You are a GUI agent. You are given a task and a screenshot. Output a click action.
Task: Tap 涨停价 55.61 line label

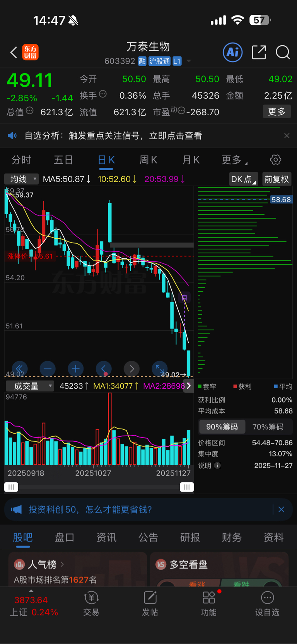[x=30, y=256]
